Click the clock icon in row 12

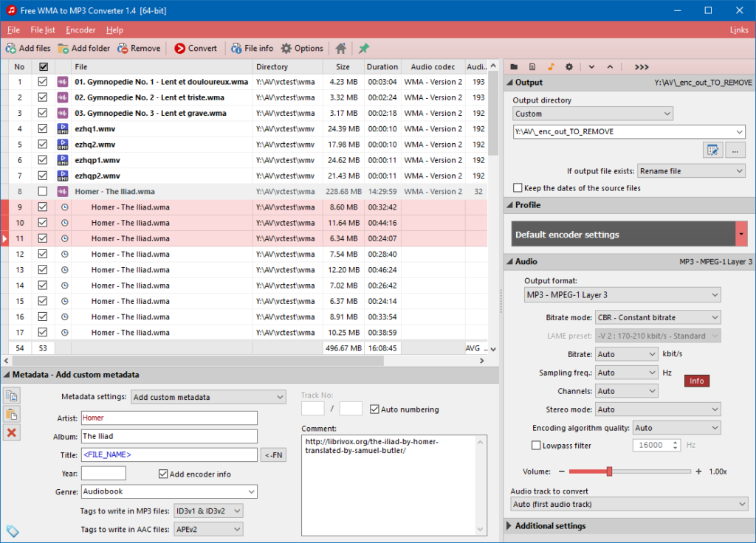64,254
